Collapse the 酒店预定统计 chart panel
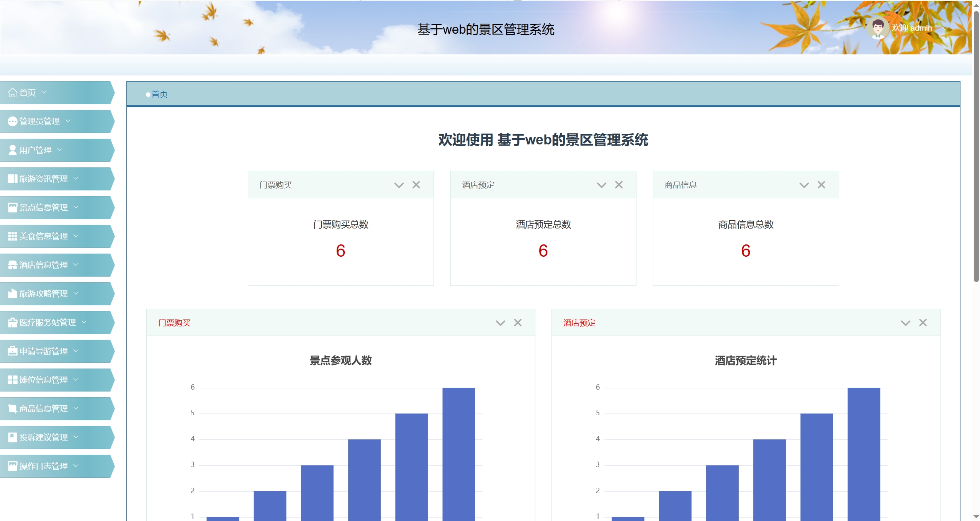 pos(906,323)
